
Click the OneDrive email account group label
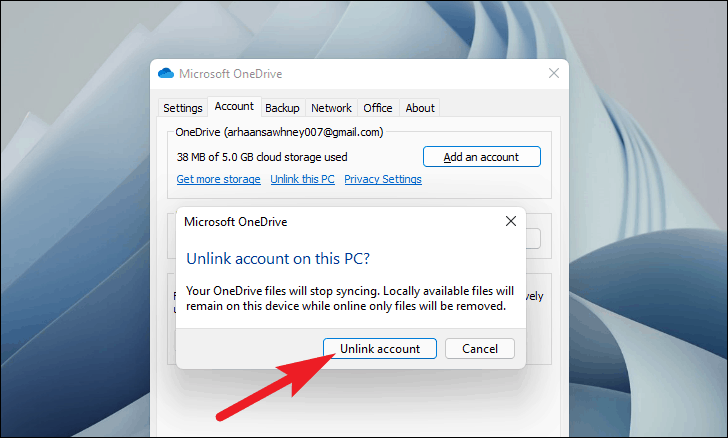click(279, 132)
